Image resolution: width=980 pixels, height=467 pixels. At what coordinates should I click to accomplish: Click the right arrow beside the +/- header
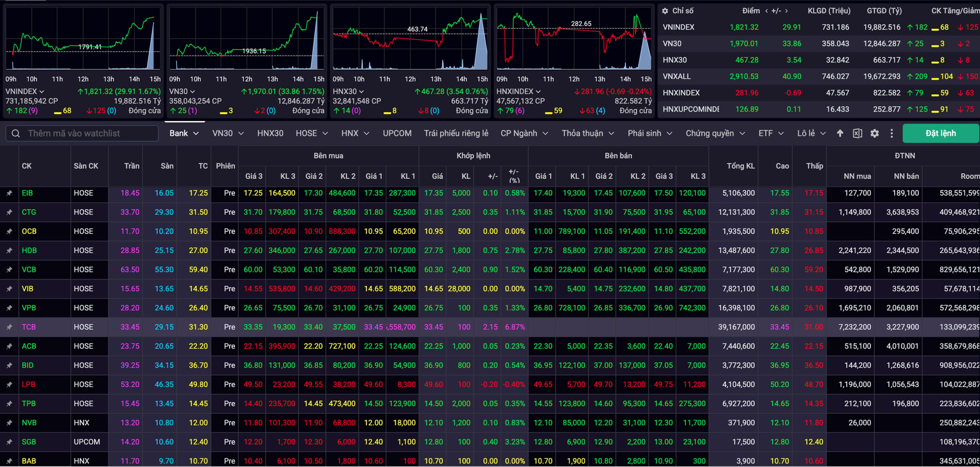[x=787, y=11]
